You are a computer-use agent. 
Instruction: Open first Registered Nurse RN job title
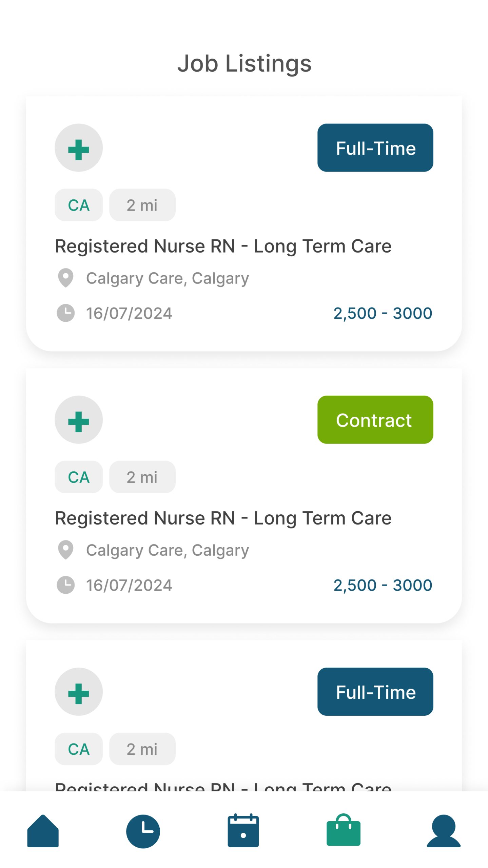tap(223, 246)
